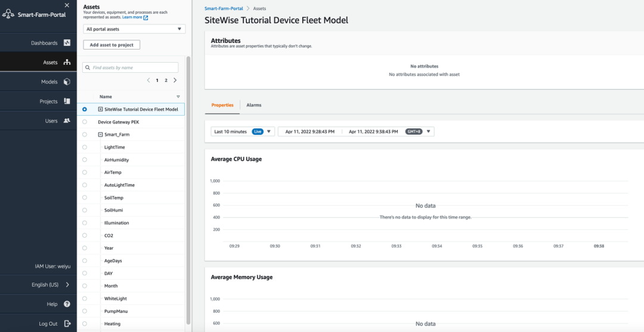Image resolution: width=644 pixels, height=332 pixels.
Task: Sort assets by the Name column arrow
Action: pos(178,97)
